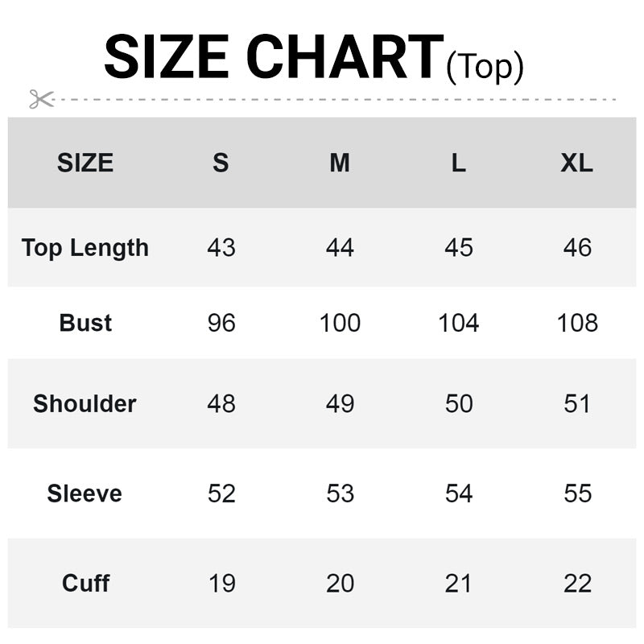Click Shoulder value 50 for size L

459,403
